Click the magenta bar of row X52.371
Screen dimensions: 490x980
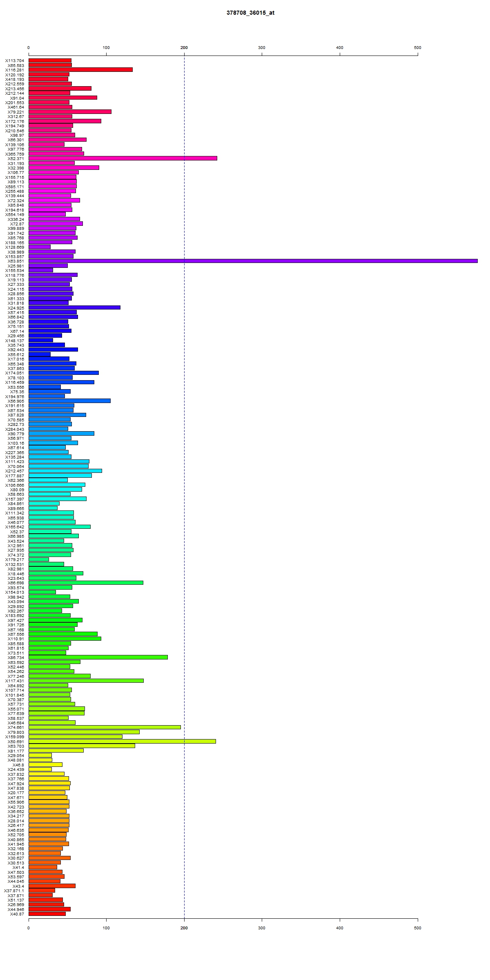click(123, 158)
